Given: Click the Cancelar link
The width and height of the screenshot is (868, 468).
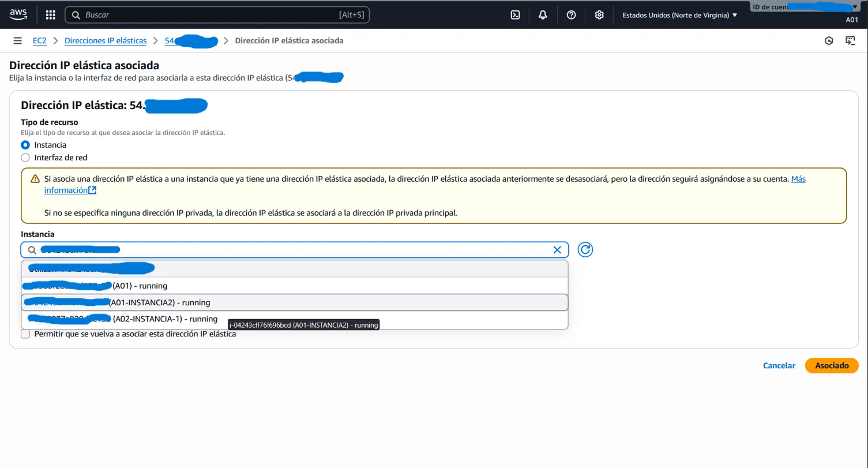Looking at the screenshot, I should click(779, 365).
